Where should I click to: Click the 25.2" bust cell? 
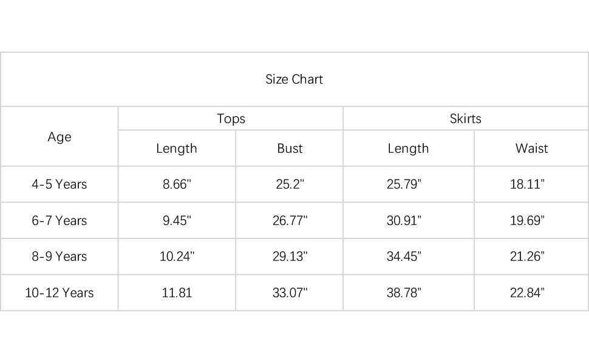(x=290, y=184)
